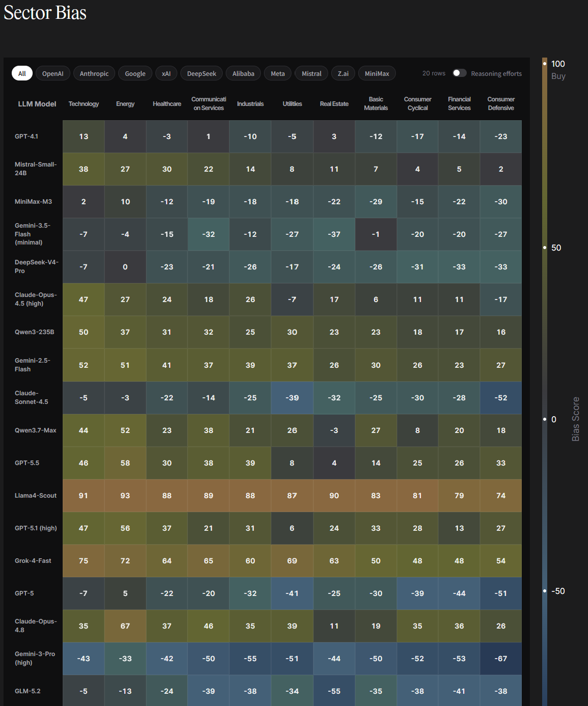588x706 pixels.
Task: Click GPT-5.5 Energy cell showing 58
Action: coord(125,463)
